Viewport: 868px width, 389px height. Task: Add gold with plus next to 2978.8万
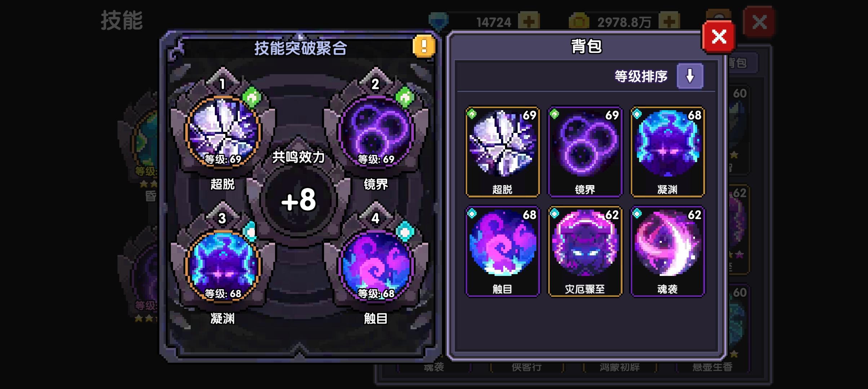coord(669,22)
